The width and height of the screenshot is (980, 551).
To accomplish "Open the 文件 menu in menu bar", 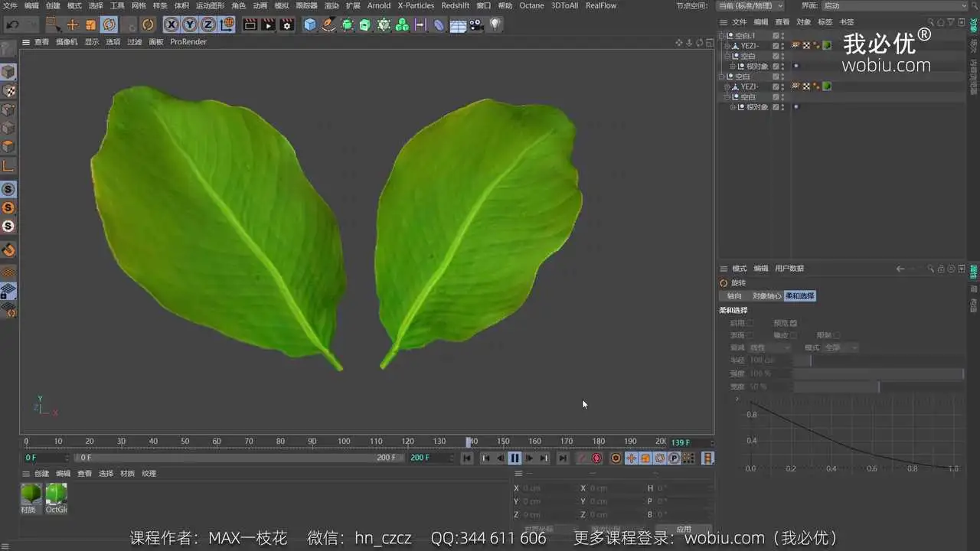I will (10, 5).
